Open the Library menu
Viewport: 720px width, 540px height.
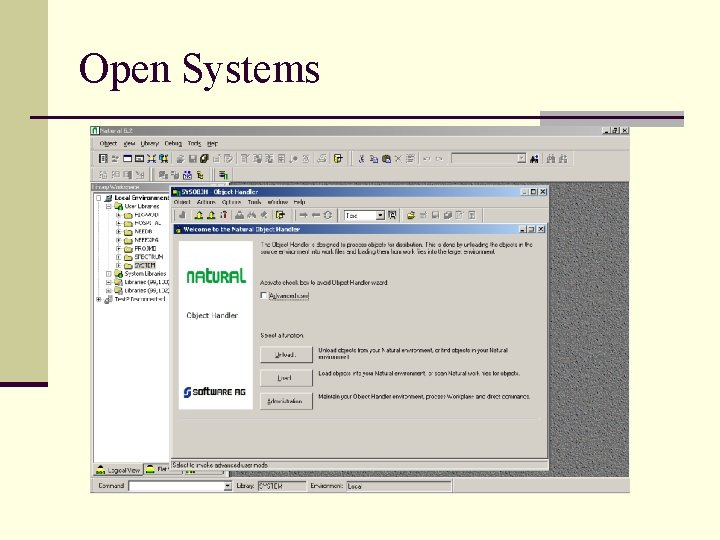click(150, 143)
